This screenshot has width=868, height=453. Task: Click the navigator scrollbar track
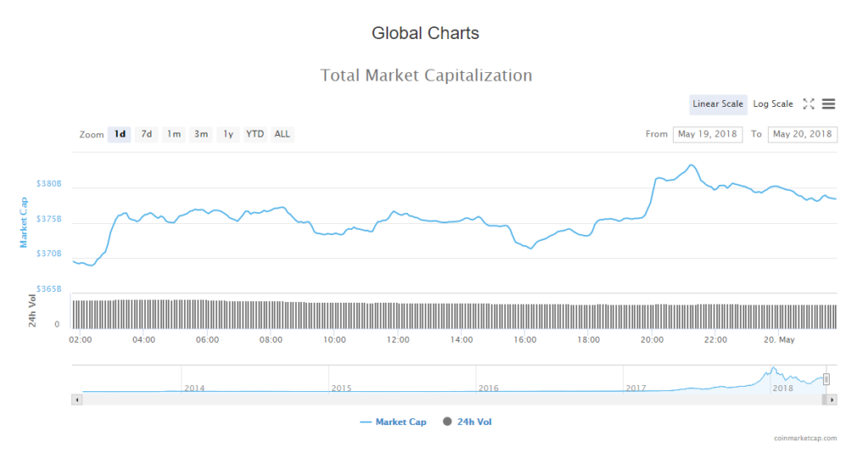point(424,399)
